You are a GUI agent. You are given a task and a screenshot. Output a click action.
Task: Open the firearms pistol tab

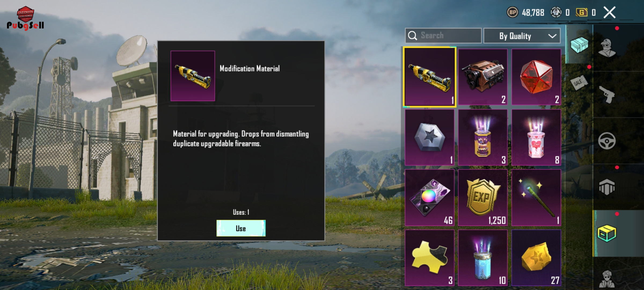click(607, 95)
